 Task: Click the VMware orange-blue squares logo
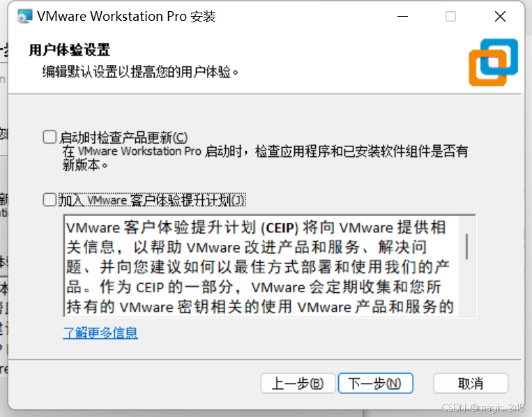click(x=494, y=63)
